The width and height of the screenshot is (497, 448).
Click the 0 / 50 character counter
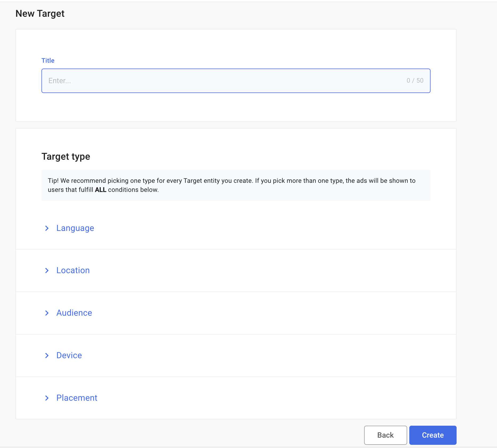415,81
